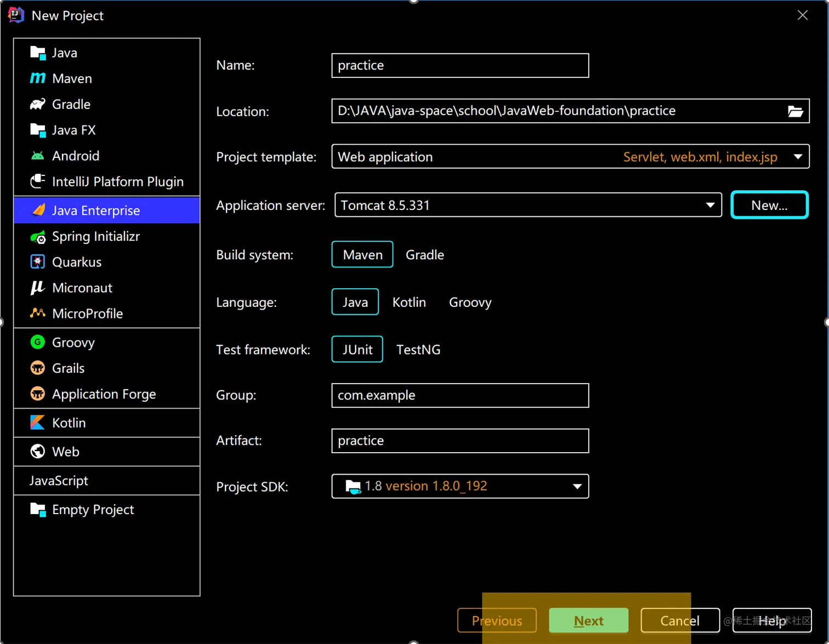The height and width of the screenshot is (644, 829).
Task: Click the Empty Project folder icon
Action: 37,510
